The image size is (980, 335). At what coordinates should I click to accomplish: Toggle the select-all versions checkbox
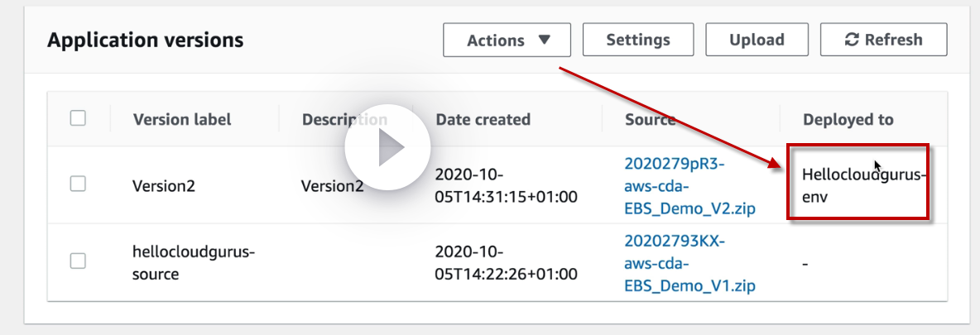pos(78,118)
